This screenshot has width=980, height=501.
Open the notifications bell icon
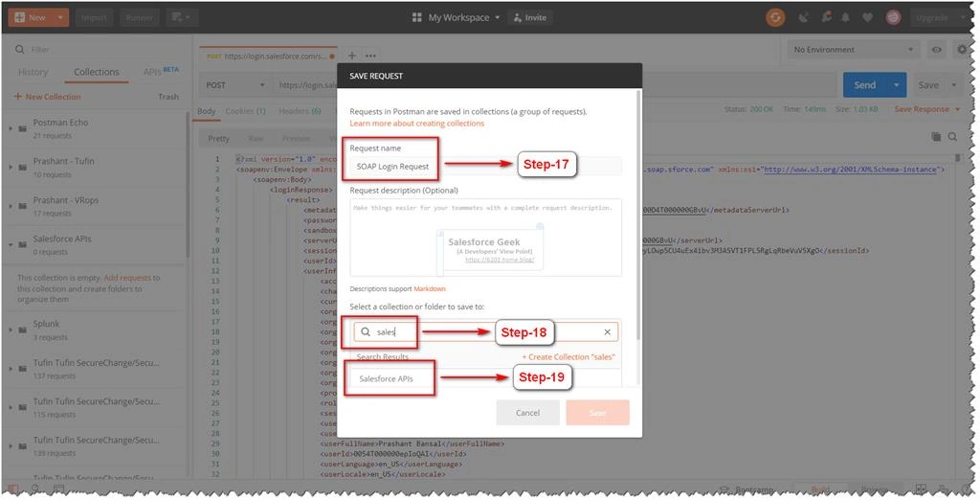coord(846,17)
